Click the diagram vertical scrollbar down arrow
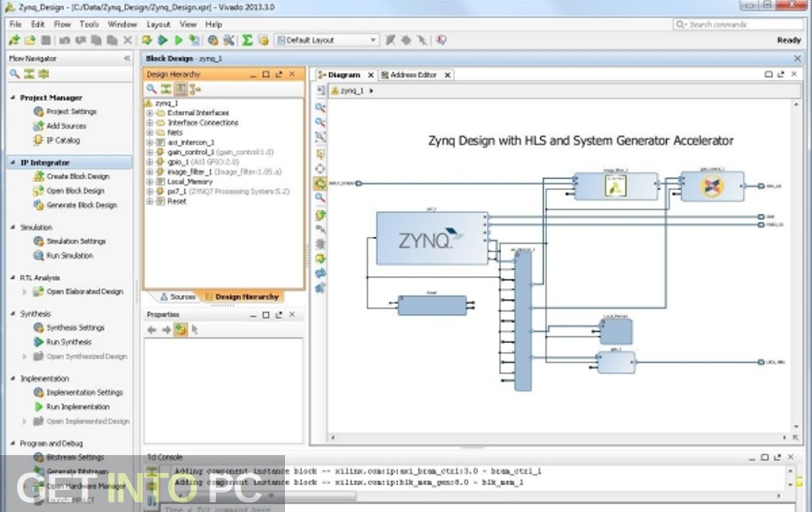Screen dimensions: 812x512 coord(797,427)
